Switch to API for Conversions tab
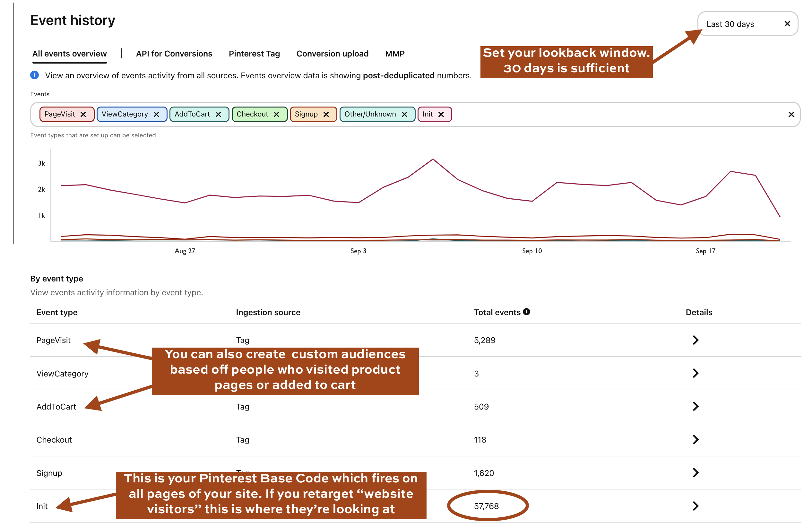The image size is (812, 527). 174,54
